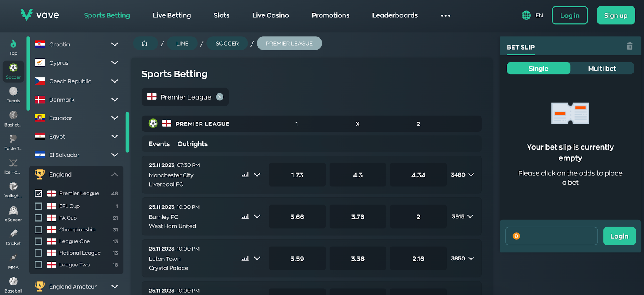
Task: Collapse the England leagues list
Action: pos(115,175)
